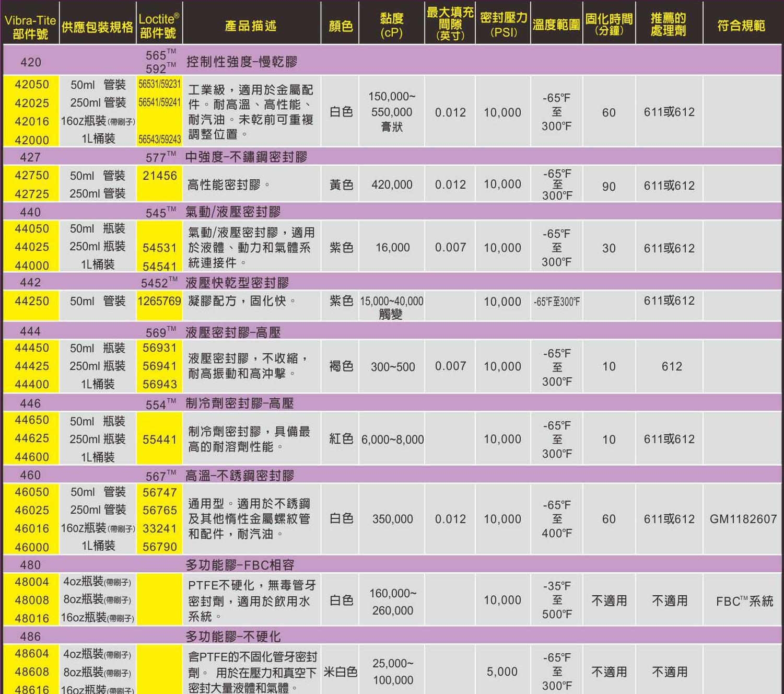Click the 推薦的處理劑 column header
The height and width of the screenshot is (694, 784).
click(669, 25)
